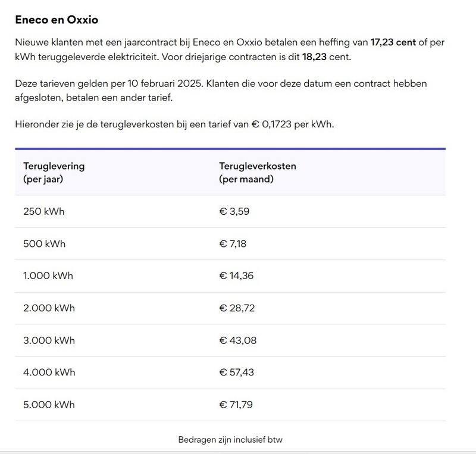This screenshot has height=454, width=476.
Task: Click the € 14,36 amount
Action: tap(236, 276)
